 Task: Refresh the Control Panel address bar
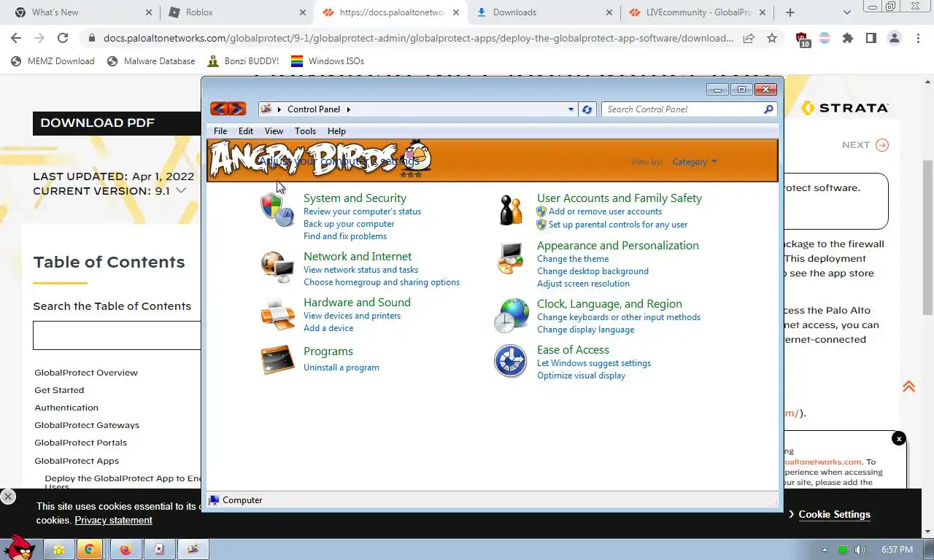(x=587, y=109)
